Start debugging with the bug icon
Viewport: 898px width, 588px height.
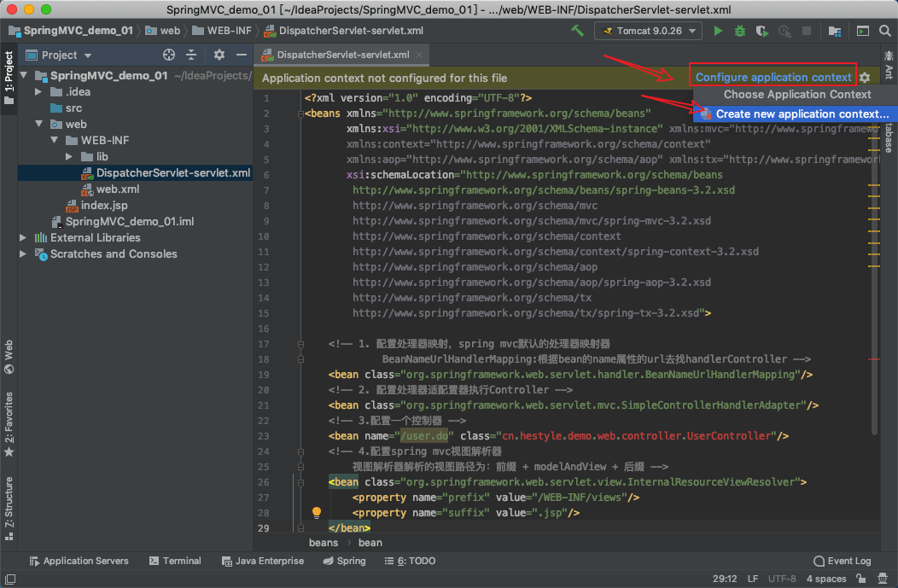point(740,31)
